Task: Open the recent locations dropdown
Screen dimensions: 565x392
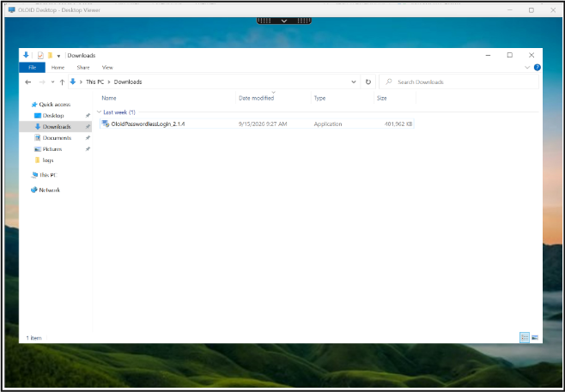Action: [52, 82]
